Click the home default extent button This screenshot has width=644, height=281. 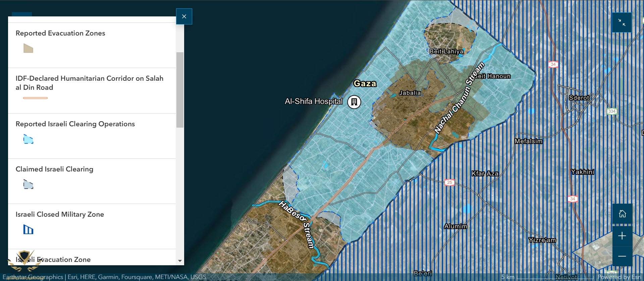622,214
